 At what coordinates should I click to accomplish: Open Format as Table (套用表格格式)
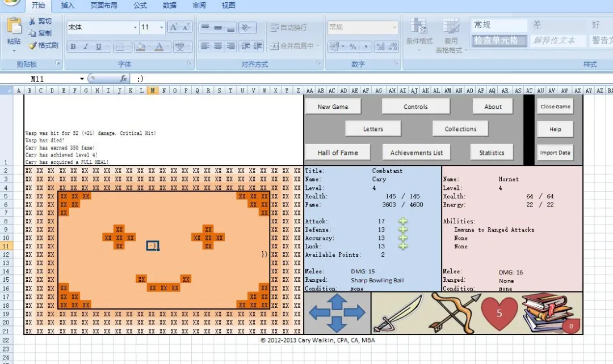tap(451, 35)
